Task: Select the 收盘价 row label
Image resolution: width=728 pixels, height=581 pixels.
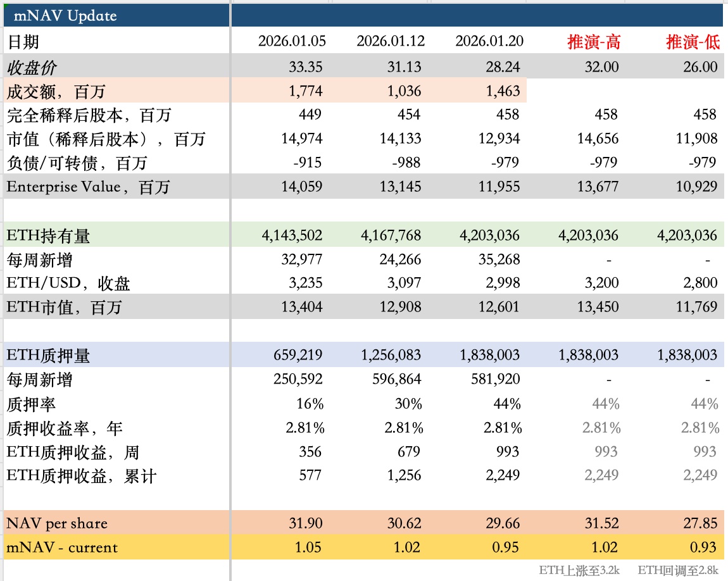Action: [x=34, y=67]
